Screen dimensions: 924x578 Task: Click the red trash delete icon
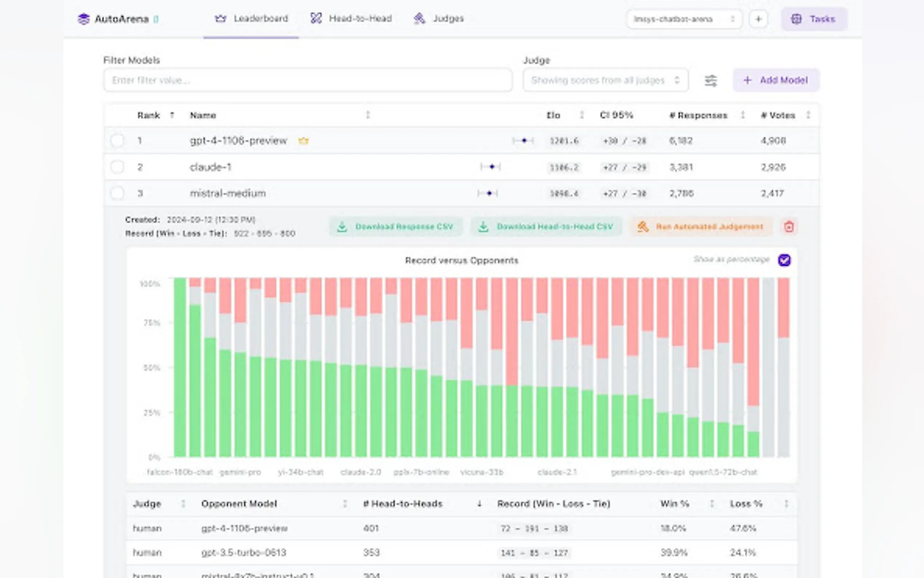[788, 227]
